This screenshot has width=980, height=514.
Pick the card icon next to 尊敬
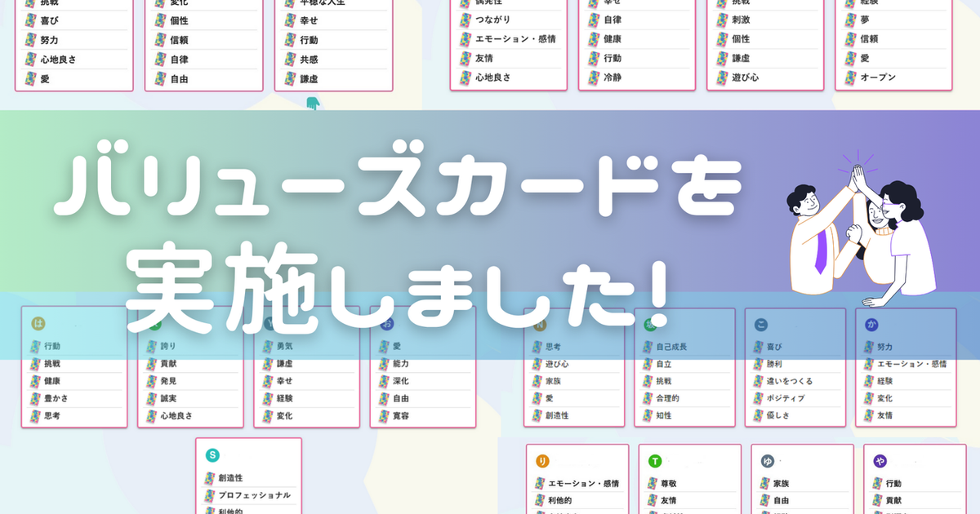(652, 484)
